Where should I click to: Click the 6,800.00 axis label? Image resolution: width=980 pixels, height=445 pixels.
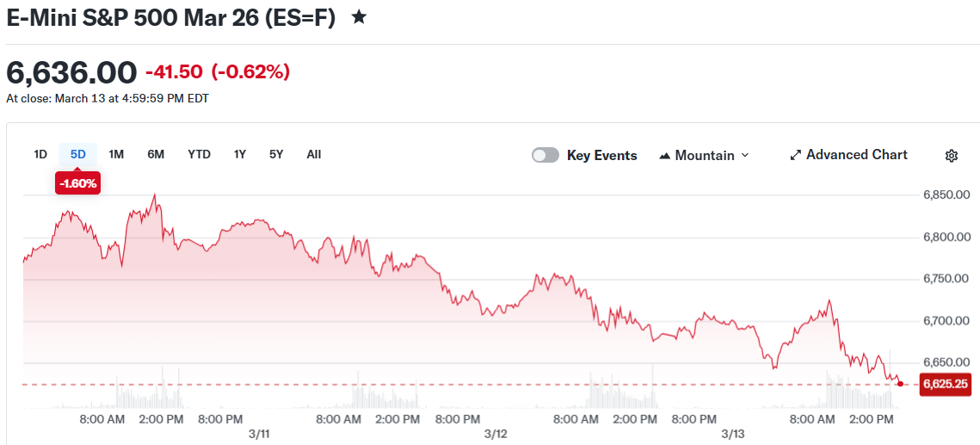[x=946, y=238]
